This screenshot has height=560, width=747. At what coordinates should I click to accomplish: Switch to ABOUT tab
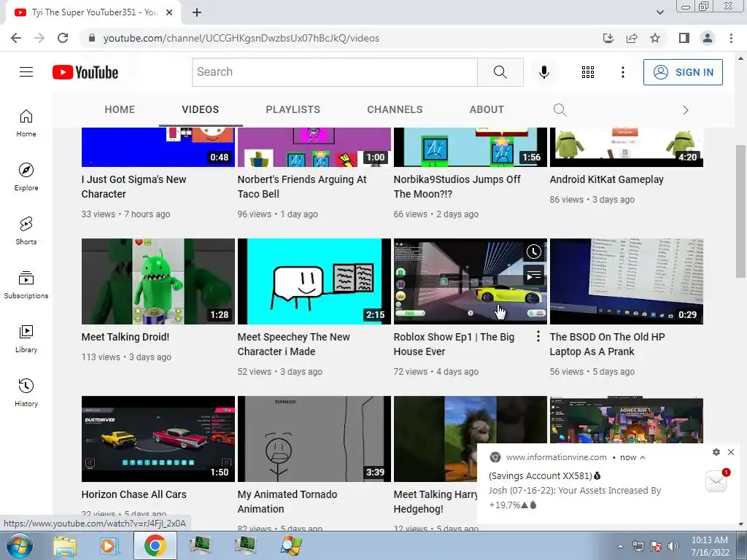pyautogui.click(x=487, y=109)
